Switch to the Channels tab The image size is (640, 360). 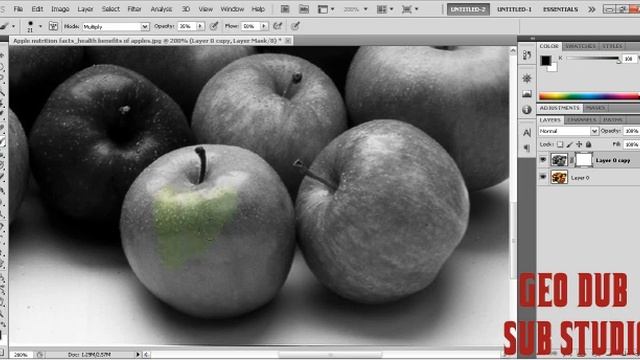[582, 120]
